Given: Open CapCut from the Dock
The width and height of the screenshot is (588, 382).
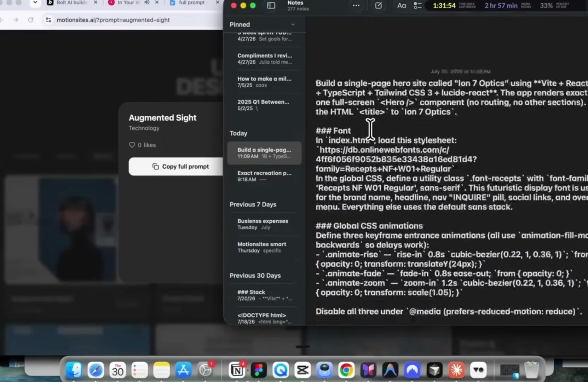Looking at the screenshot, I should (302, 370).
